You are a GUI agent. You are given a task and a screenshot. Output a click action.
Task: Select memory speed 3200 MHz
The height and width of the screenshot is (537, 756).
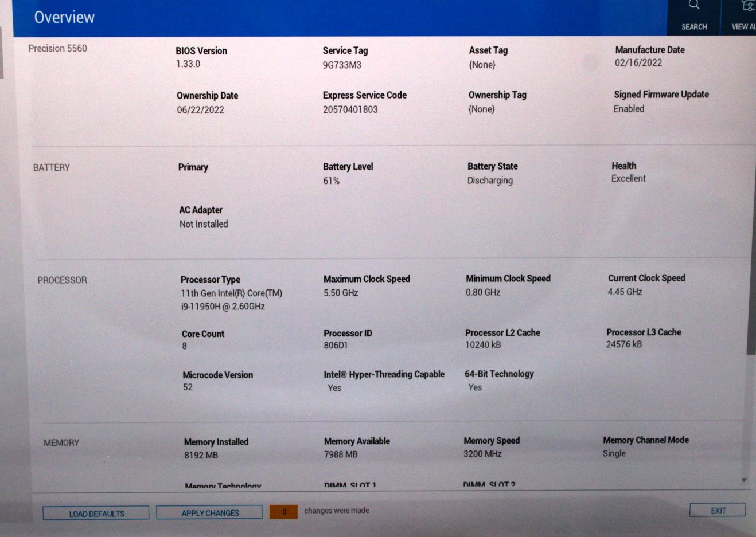click(x=482, y=454)
